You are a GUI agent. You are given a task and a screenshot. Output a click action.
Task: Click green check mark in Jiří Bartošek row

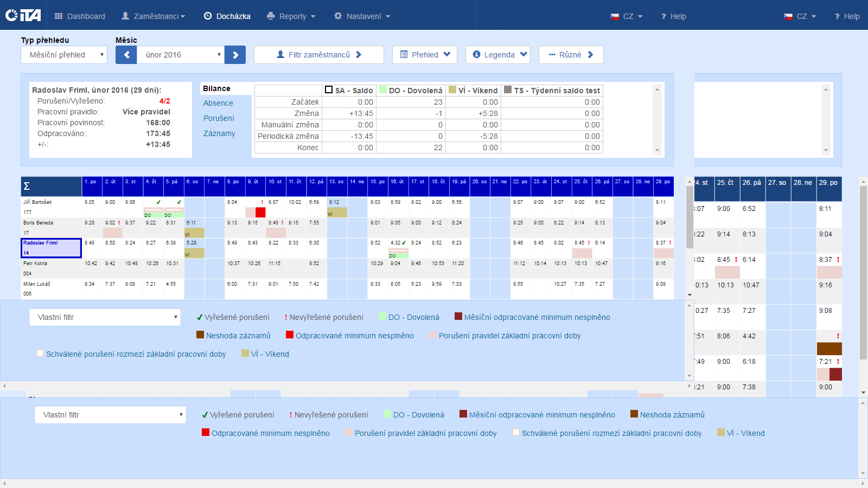[x=158, y=202]
